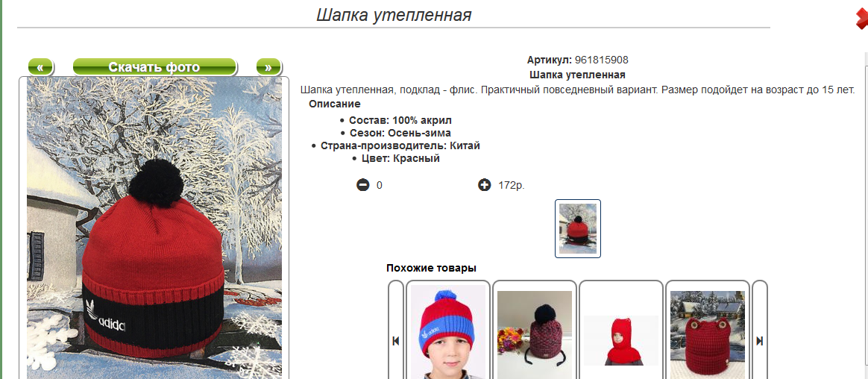
Task: Click the Цвет: Красный description line
Action: click(400, 158)
